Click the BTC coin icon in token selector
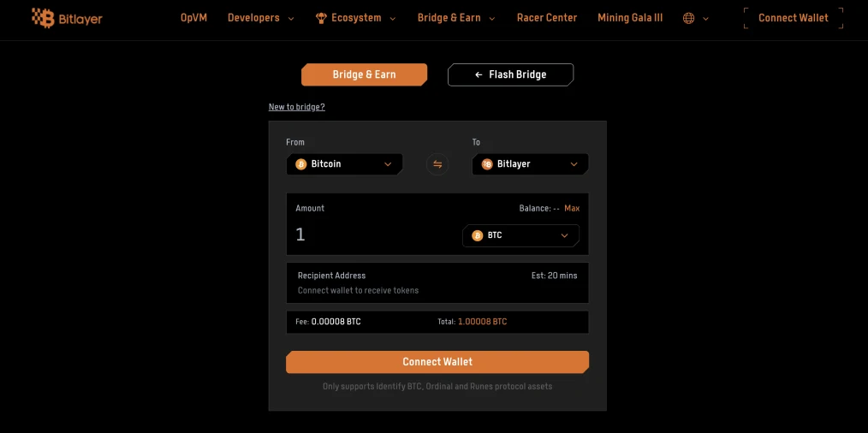 click(x=477, y=235)
